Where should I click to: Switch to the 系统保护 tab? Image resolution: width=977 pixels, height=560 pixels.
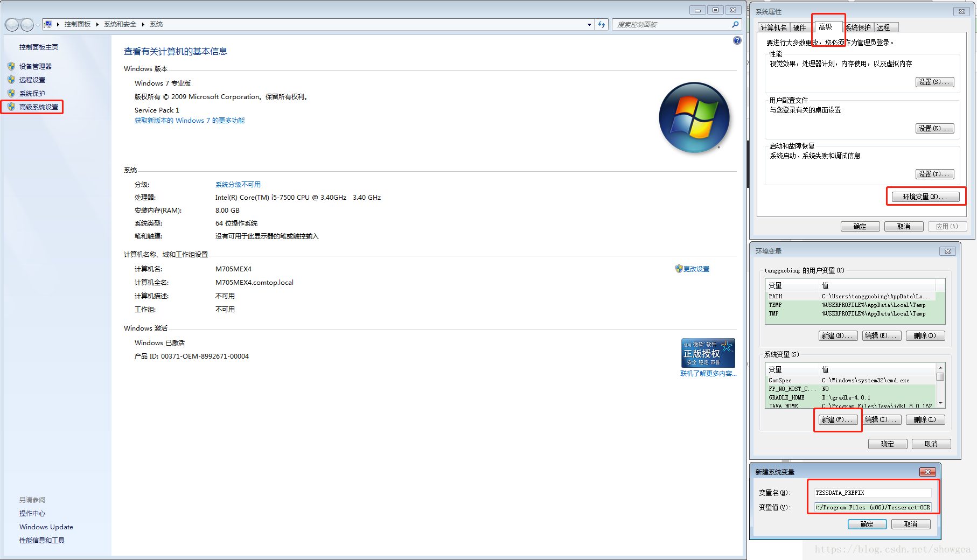858,27
